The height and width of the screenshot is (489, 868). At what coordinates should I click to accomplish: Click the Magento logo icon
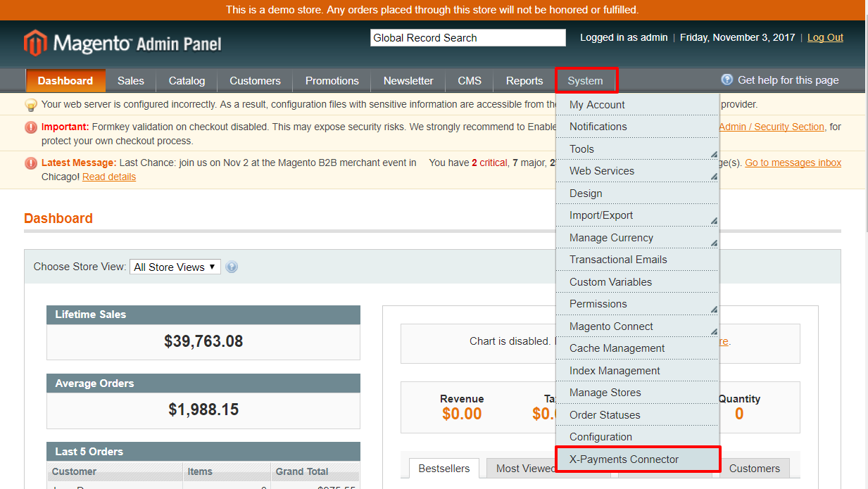click(35, 43)
